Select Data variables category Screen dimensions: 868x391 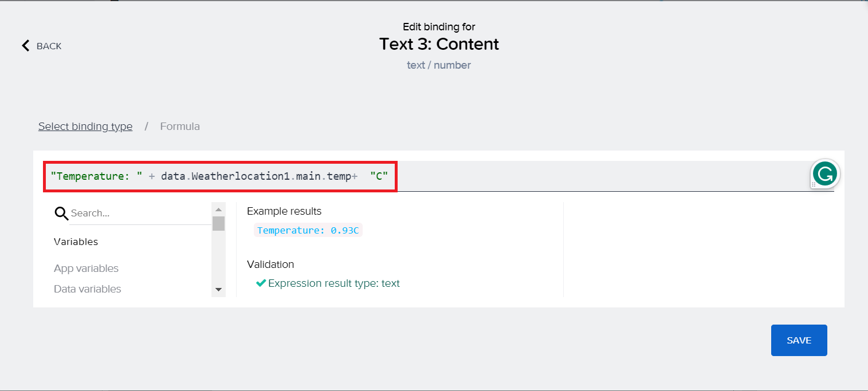point(87,289)
